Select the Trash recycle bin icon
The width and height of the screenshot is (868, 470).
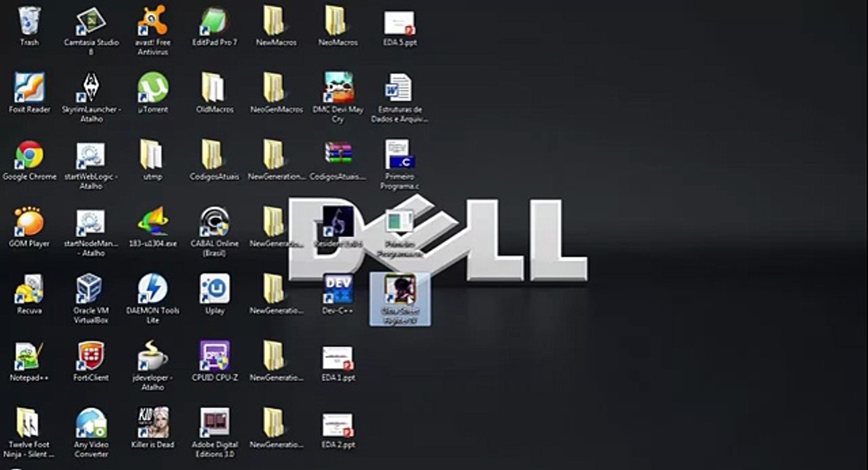coord(29,26)
